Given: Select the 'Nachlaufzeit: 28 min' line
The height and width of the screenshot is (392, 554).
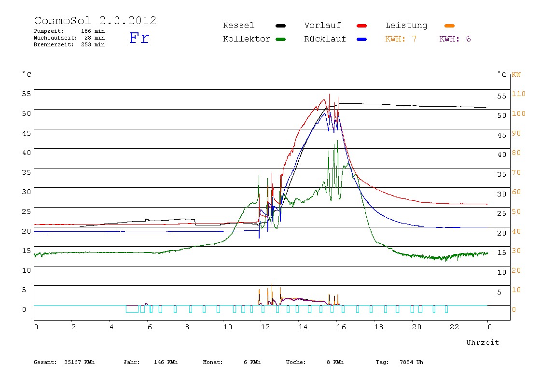Looking at the screenshot, I should [x=69, y=38].
